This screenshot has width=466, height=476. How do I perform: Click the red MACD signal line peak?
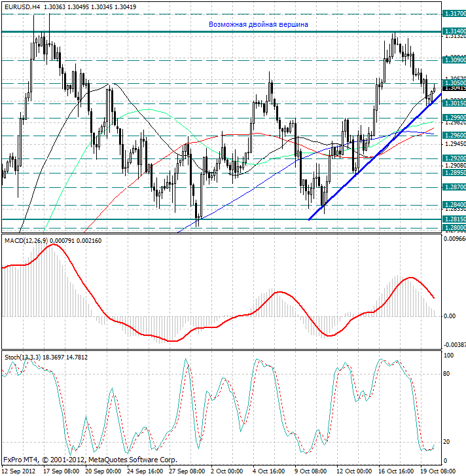point(54,244)
